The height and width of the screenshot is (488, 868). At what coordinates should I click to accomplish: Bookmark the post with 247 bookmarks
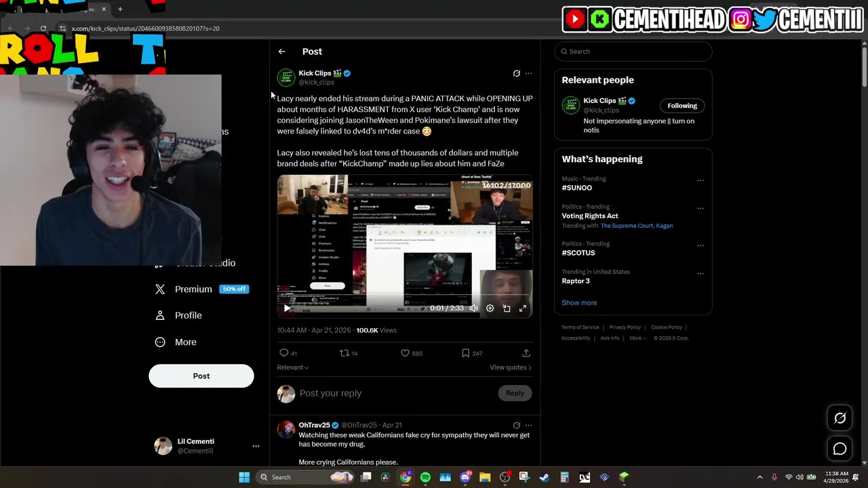click(x=472, y=353)
